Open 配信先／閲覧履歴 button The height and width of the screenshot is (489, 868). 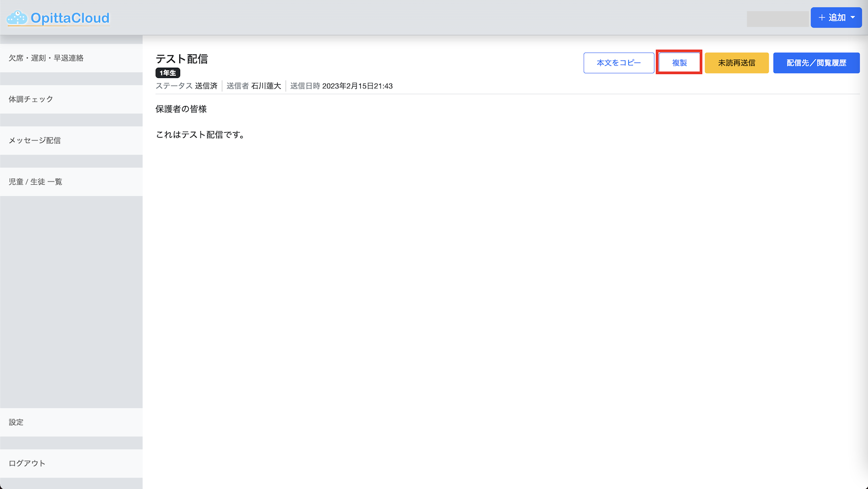(816, 63)
